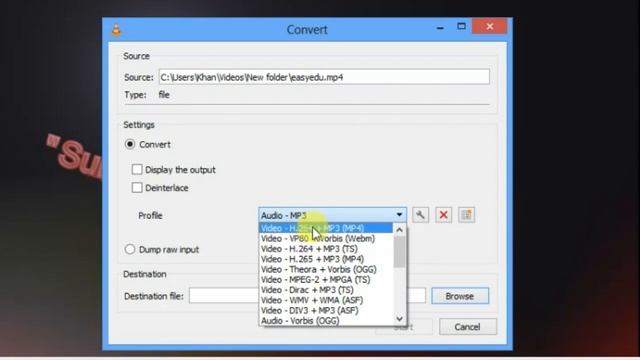This screenshot has height=360, width=640.
Task: Choose Video - Theora + Vorbis (OGG) profile
Action: tap(326, 269)
